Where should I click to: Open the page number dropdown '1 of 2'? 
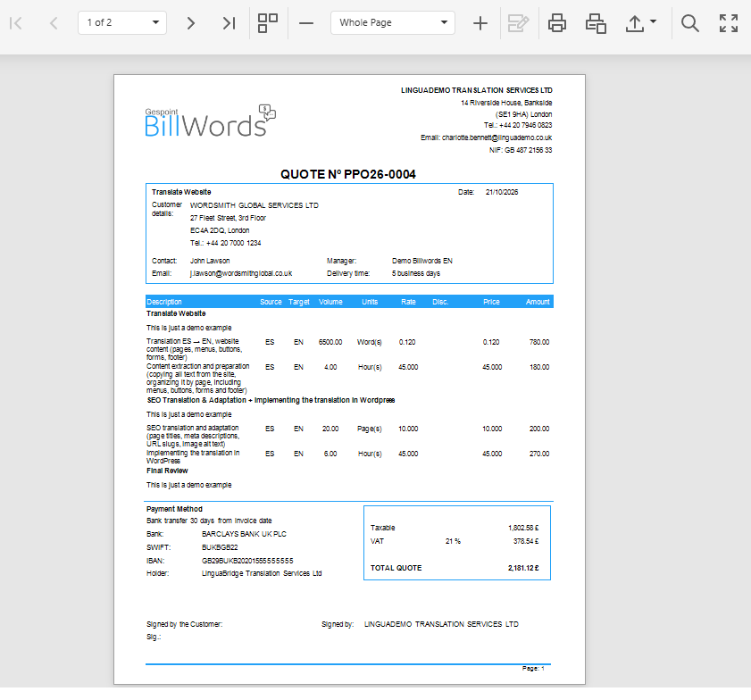coord(122,22)
